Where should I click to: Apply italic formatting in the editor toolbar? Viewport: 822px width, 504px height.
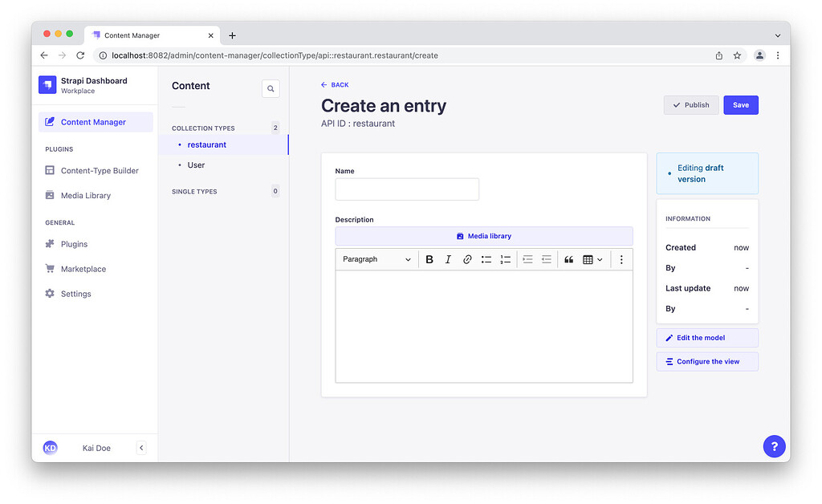coord(448,258)
